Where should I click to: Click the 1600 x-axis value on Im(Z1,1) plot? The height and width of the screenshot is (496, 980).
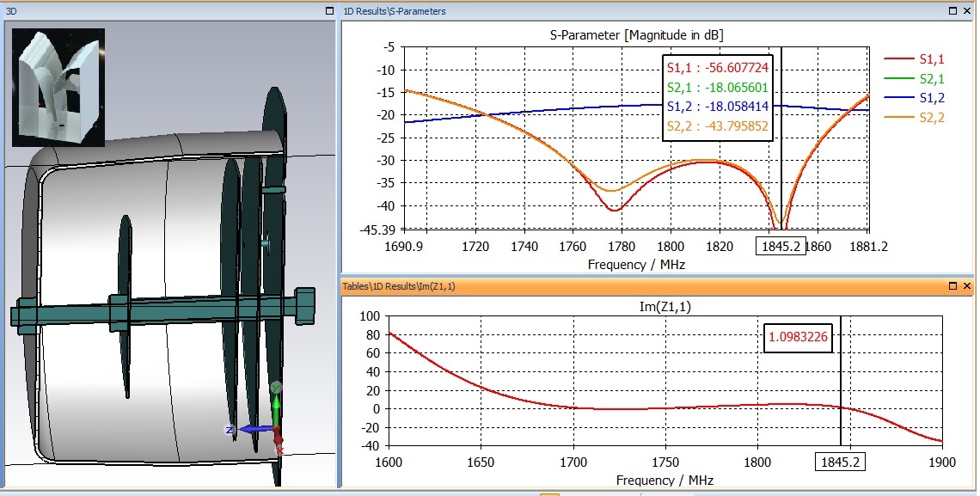pos(389,462)
